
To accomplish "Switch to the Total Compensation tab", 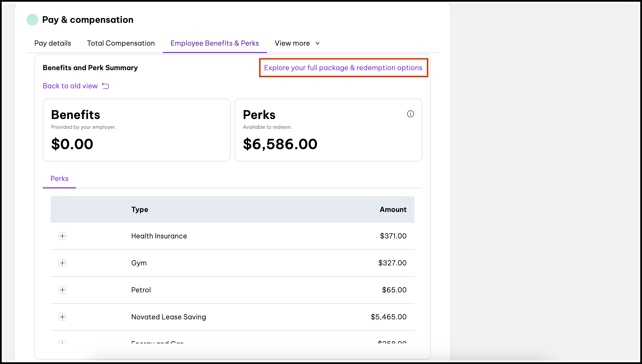I will (121, 43).
